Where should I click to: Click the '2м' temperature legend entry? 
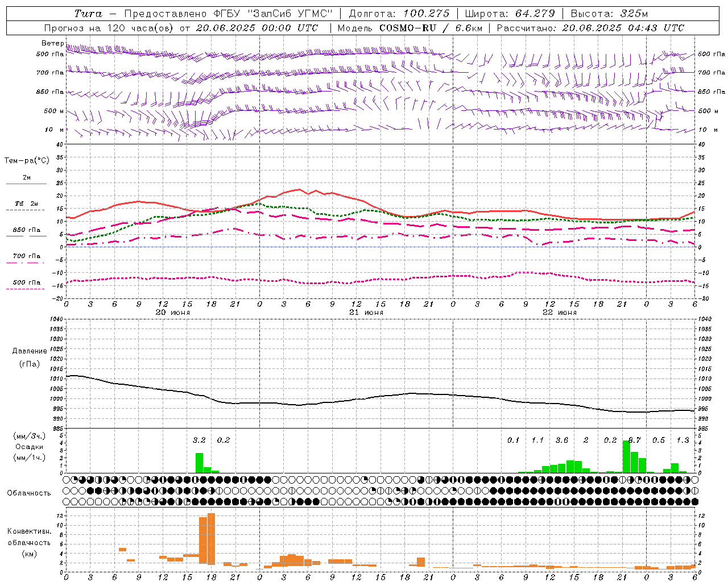pyautogui.click(x=27, y=177)
